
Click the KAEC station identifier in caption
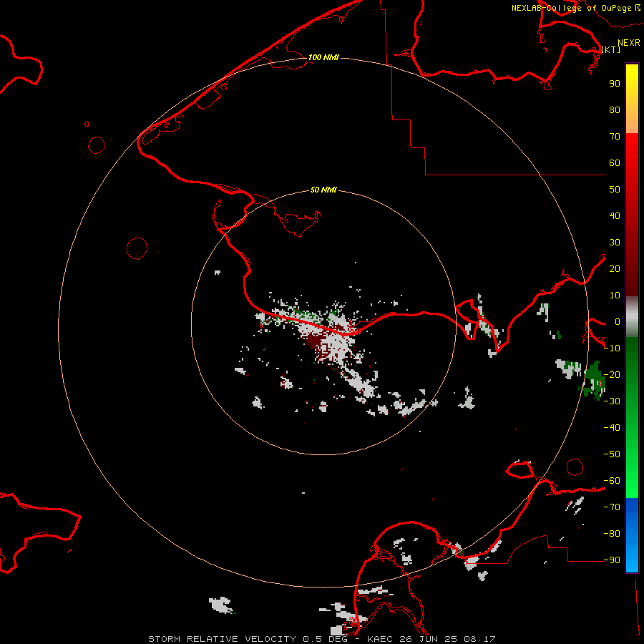tap(379, 639)
